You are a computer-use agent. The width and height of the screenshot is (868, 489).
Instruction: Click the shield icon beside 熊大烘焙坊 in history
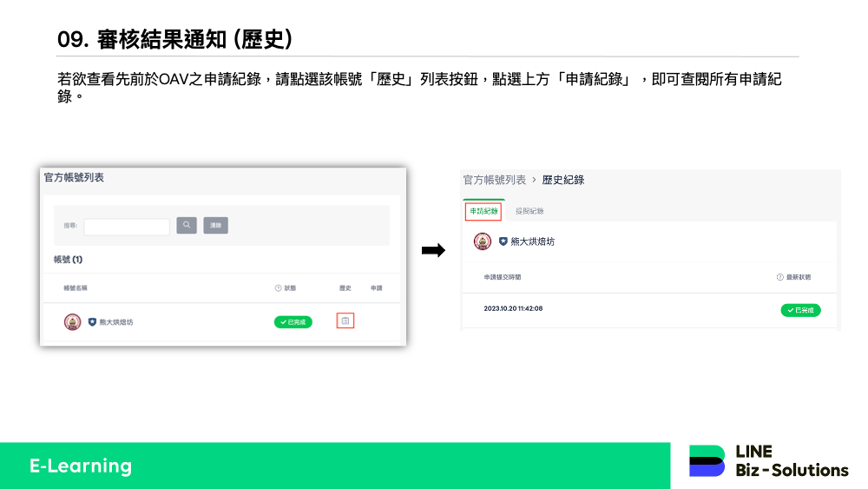(x=503, y=241)
